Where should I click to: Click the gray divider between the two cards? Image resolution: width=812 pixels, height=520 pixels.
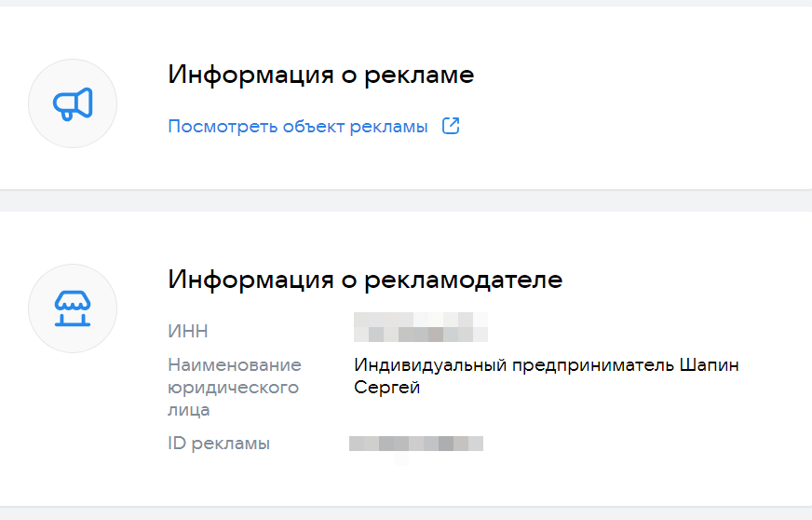[x=406, y=201]
